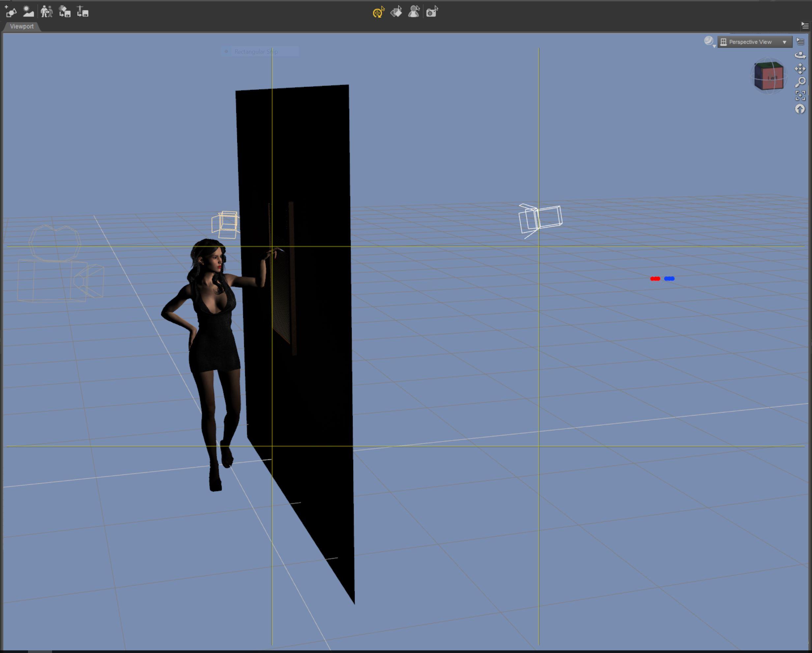Screen dimensions: 812x653
Task: Click the Frame selected view control
Action: point(800,95)
